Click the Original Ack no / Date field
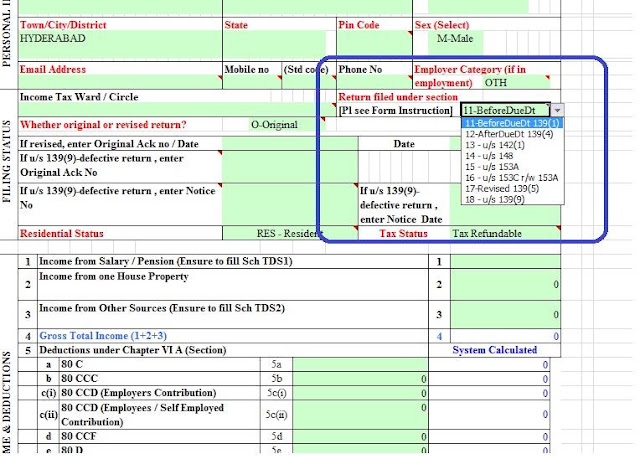640x459 pixels. pos(290,144)
